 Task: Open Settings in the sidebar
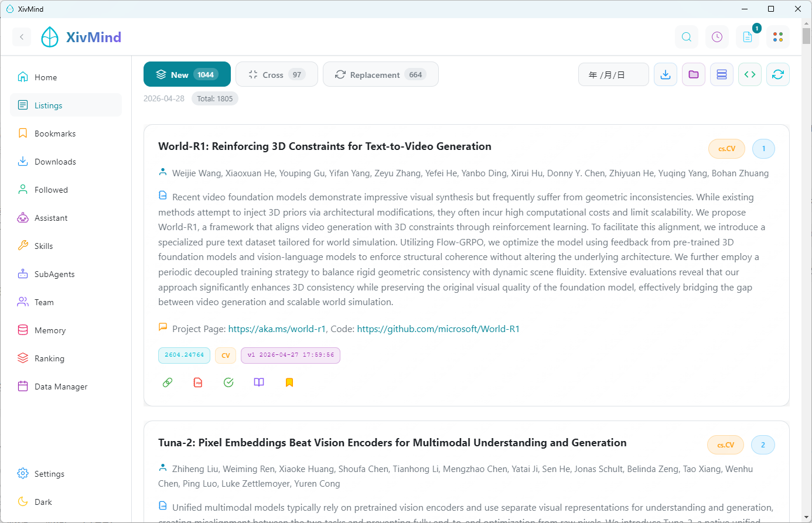pos(66,474)
